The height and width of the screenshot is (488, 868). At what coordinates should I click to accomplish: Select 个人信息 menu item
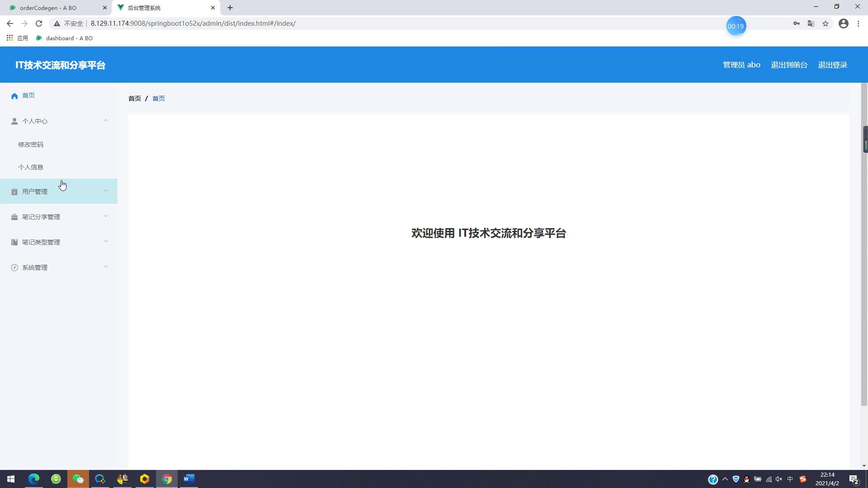31,167
